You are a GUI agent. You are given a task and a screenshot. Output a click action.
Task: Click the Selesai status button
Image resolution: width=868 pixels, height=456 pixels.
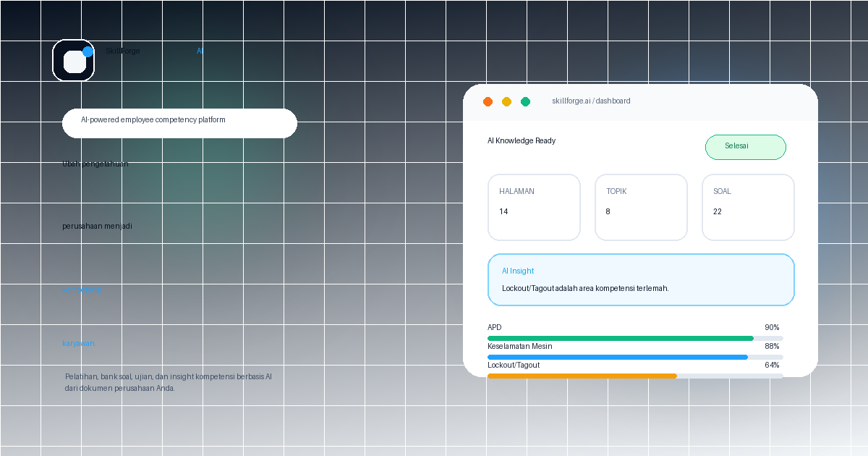tap(746, 147)
